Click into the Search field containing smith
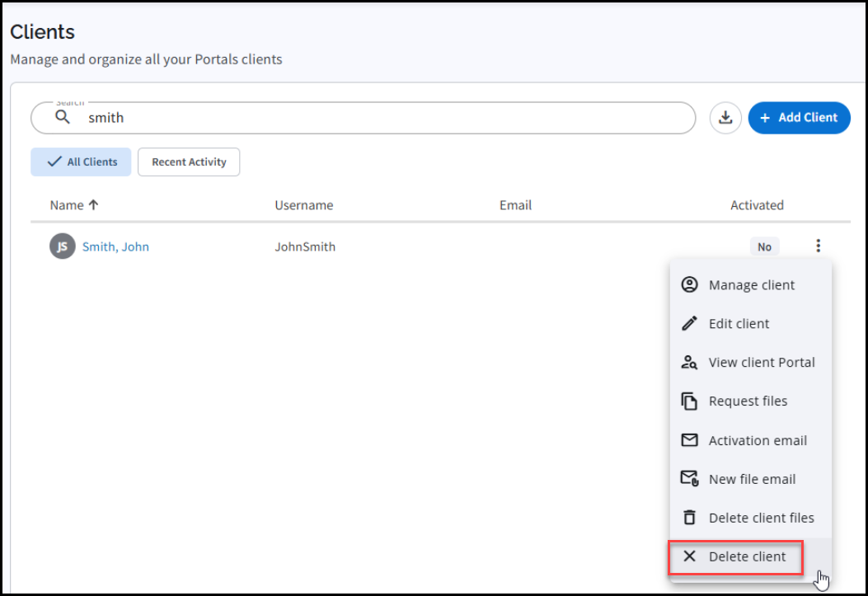Image resolution: width=868 pixels, height=596 pixels. (364, 118)
